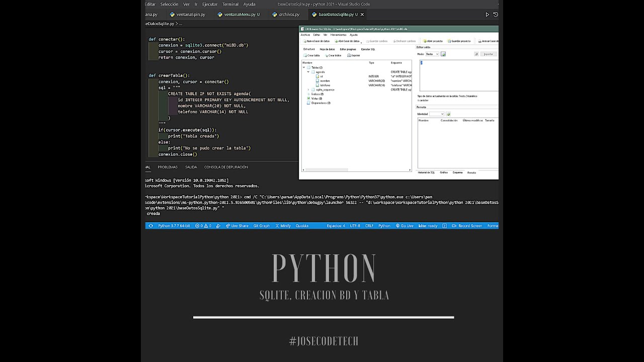Open Archivo menu in DB Browser
The height and width of the screenshot is (362, 644).
click(305, 35)
